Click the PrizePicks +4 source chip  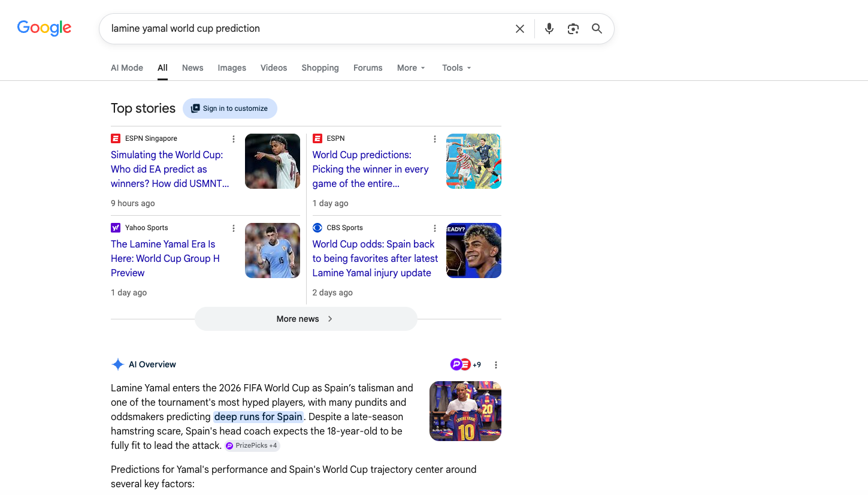[252, 446]
